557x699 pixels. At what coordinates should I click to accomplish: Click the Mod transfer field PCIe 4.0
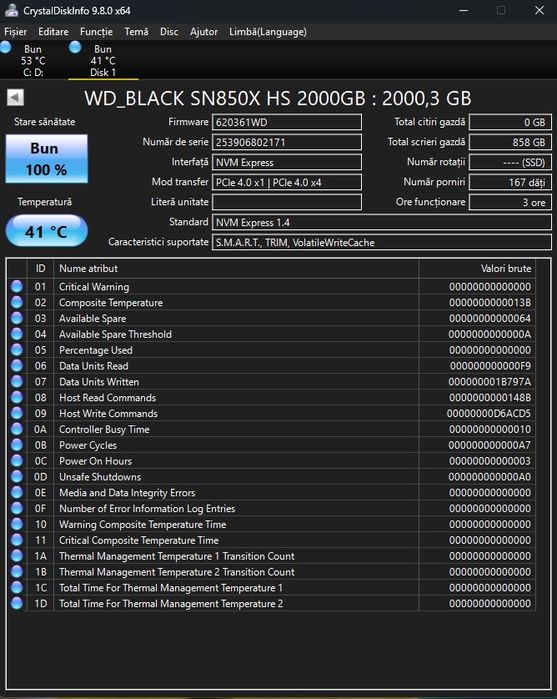tap(287, 182)
